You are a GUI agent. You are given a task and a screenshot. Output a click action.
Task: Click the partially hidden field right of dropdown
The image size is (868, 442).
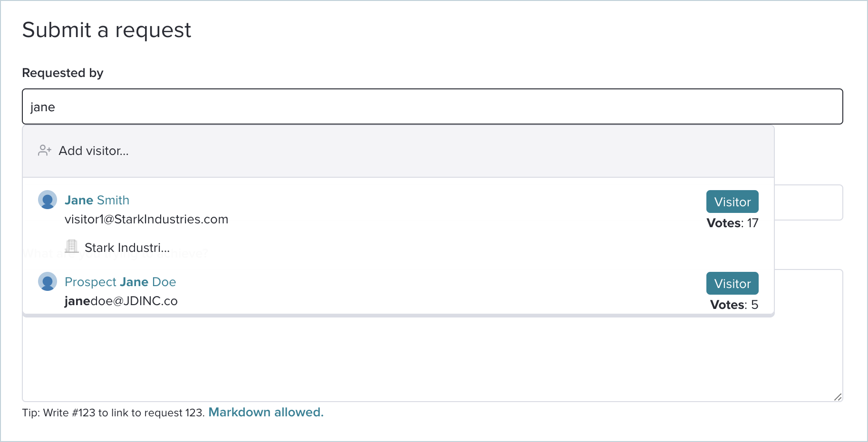coord(809,202)
